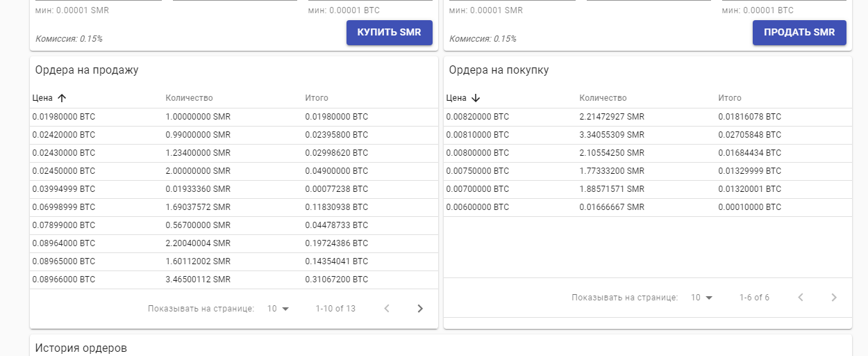Click total 0.00077238 BTC in sell orders
This screenshot has height=356, width=868.
[x=337, y=189]
